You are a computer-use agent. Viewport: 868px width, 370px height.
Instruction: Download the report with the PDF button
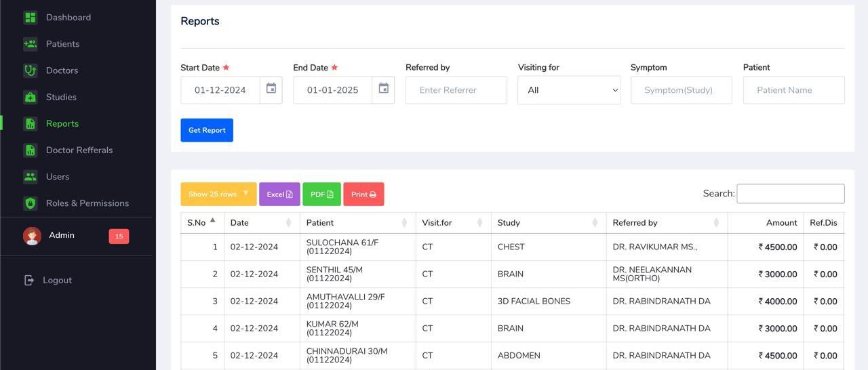point(321,194)
